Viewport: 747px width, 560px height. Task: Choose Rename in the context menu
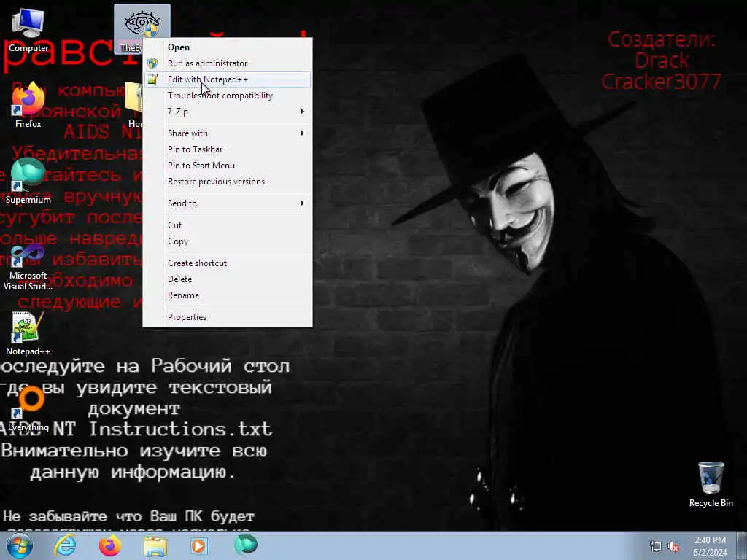click(228, 296)
